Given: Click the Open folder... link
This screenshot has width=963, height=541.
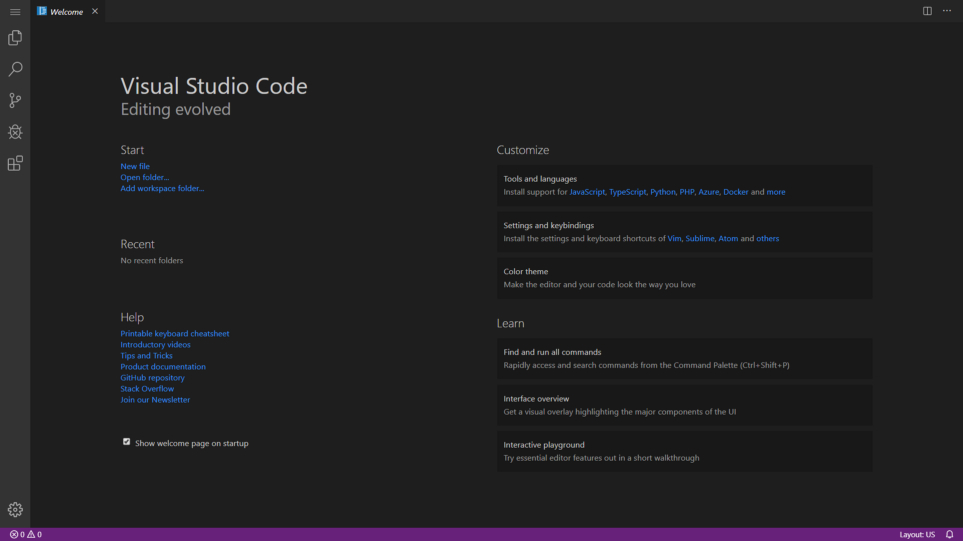Looking at the screenshot, I should click(145, 177).
